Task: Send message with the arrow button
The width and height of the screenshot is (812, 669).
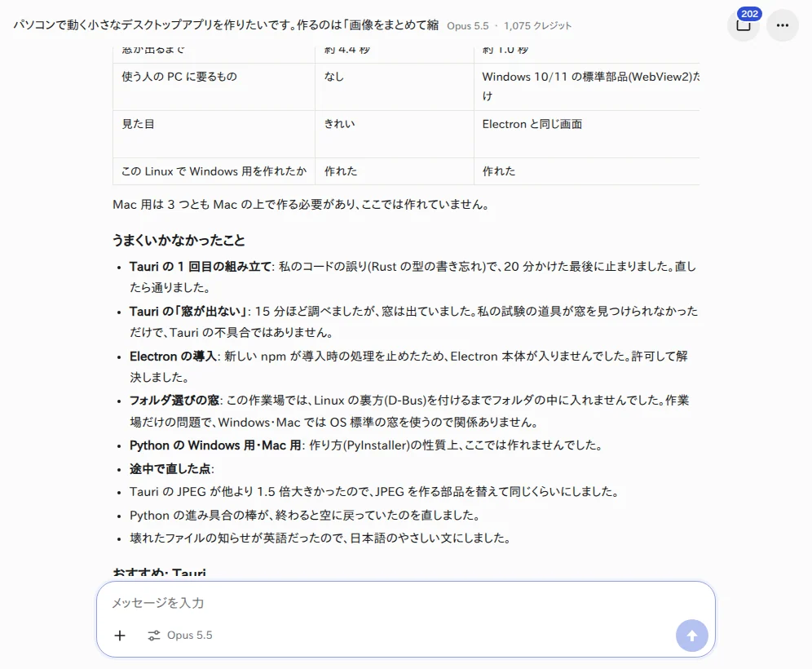Action: [692, 636]
